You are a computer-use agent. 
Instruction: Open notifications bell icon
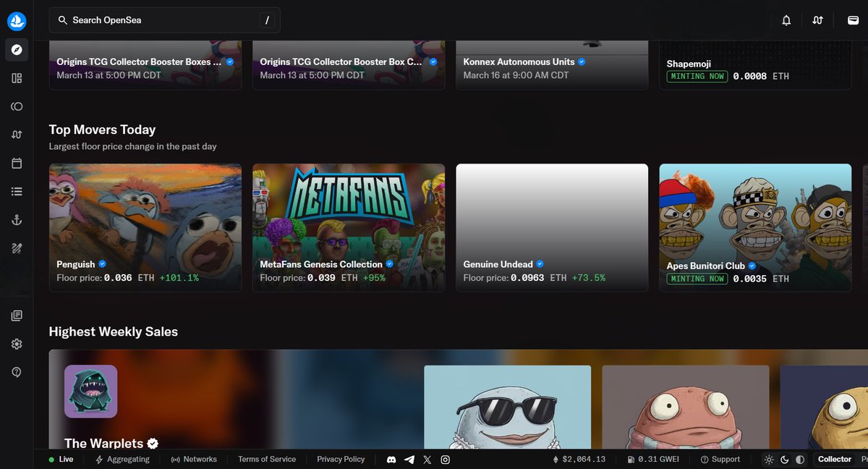pyautogui.click(x=786, y=20)
